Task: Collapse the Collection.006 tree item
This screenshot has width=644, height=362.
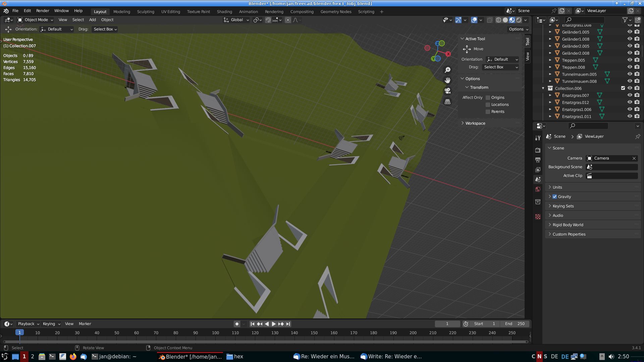Action: point(543,88)
